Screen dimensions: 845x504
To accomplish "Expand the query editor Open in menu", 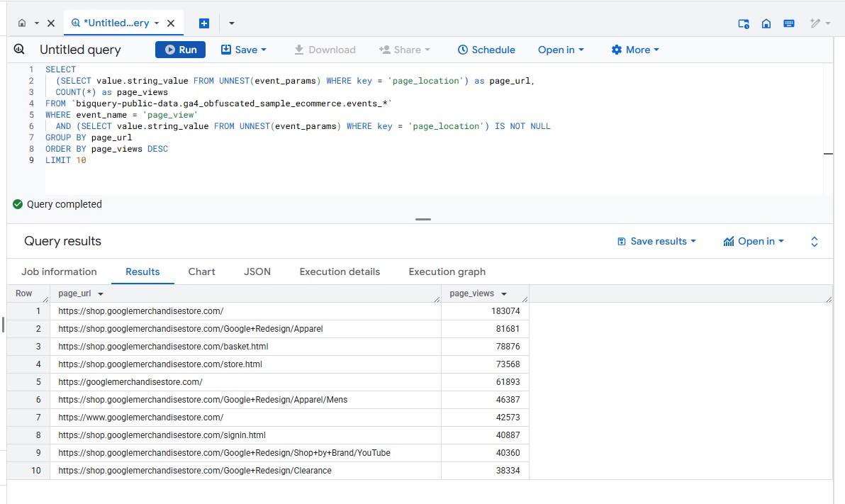I will pyautogui.click(x=561, y=50).
